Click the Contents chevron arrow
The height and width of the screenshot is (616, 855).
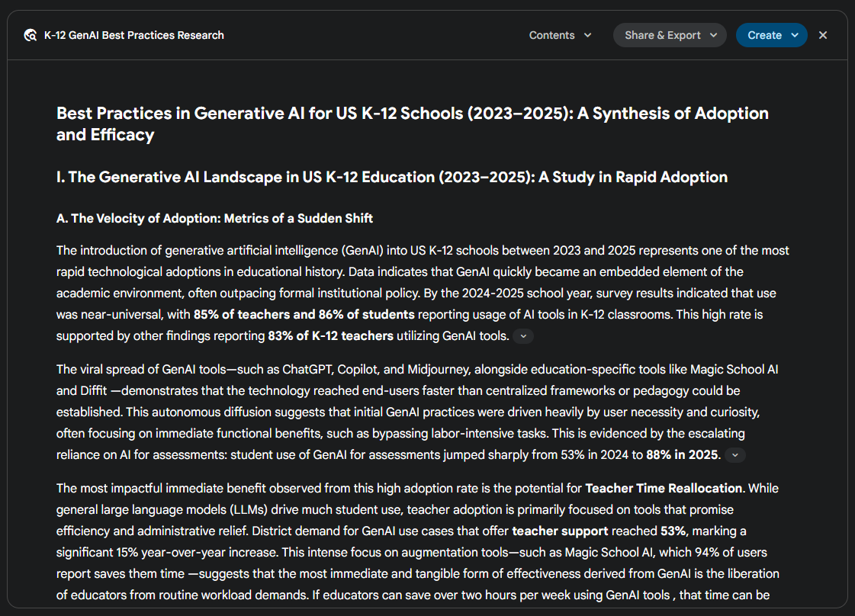coord(587,35)
